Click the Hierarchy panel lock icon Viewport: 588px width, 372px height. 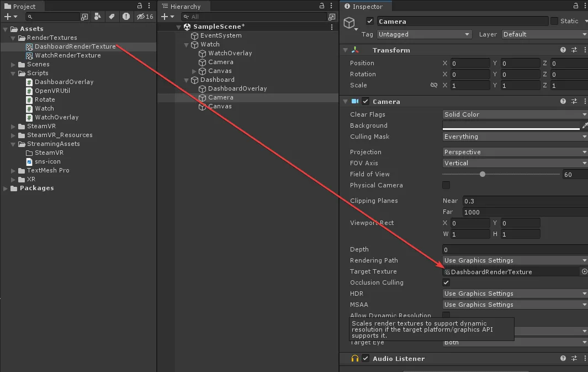322,6
